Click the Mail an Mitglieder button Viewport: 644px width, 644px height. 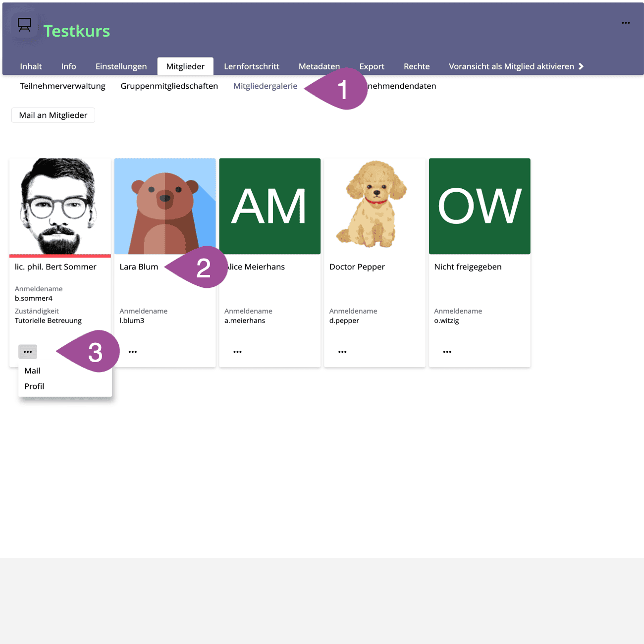tap(53, 115)
